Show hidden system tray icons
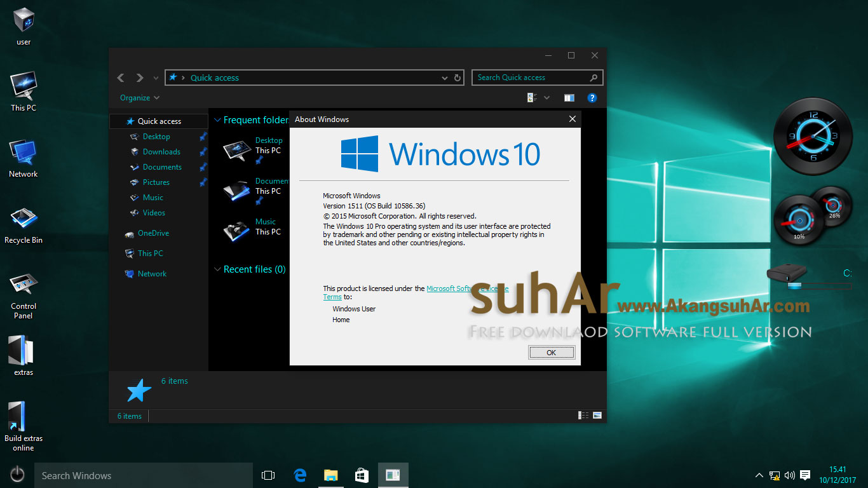The height and width of the screenshot is (488, 868). 759,475
